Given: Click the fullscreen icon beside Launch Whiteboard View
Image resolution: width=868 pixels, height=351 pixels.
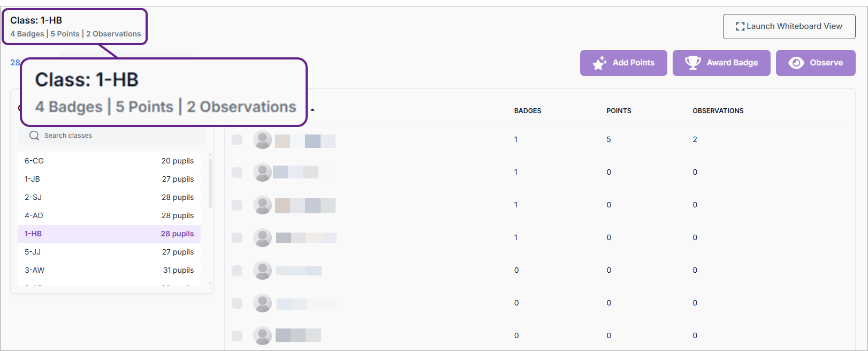Looking at the screenshot, I should tap(740, 26).
